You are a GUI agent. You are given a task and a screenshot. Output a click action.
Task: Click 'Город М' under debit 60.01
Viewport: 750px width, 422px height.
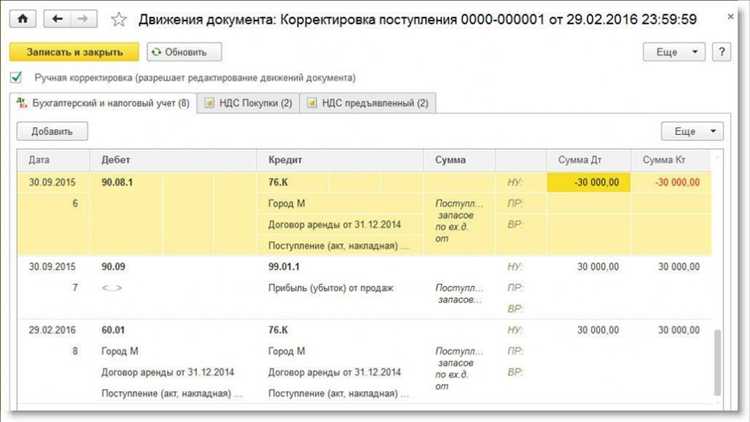(120, 351)
